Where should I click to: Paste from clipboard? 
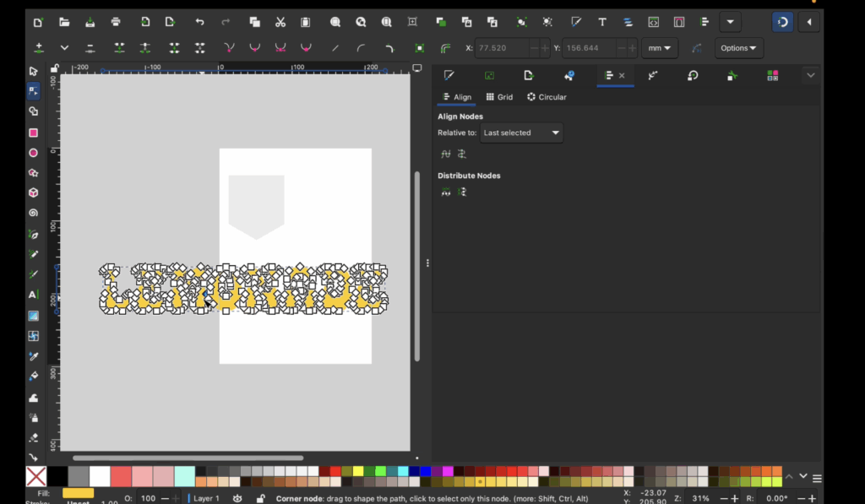point(306,22)
